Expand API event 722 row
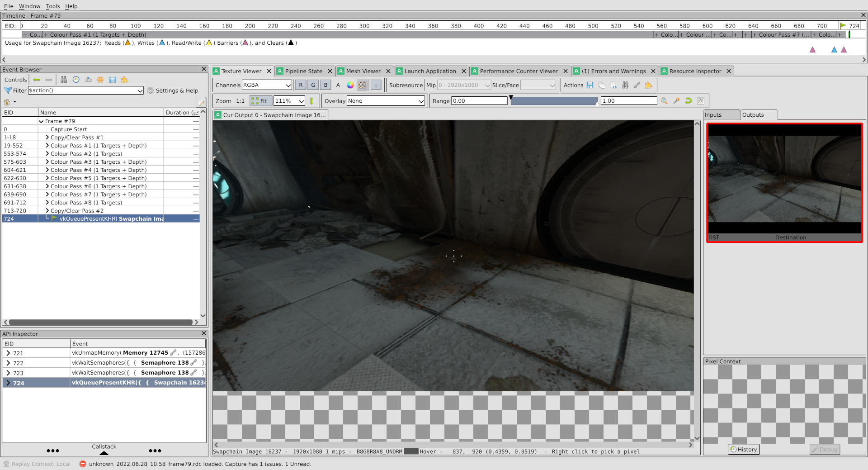This screenshot has height=470, width=868. (x=8, y=363)
